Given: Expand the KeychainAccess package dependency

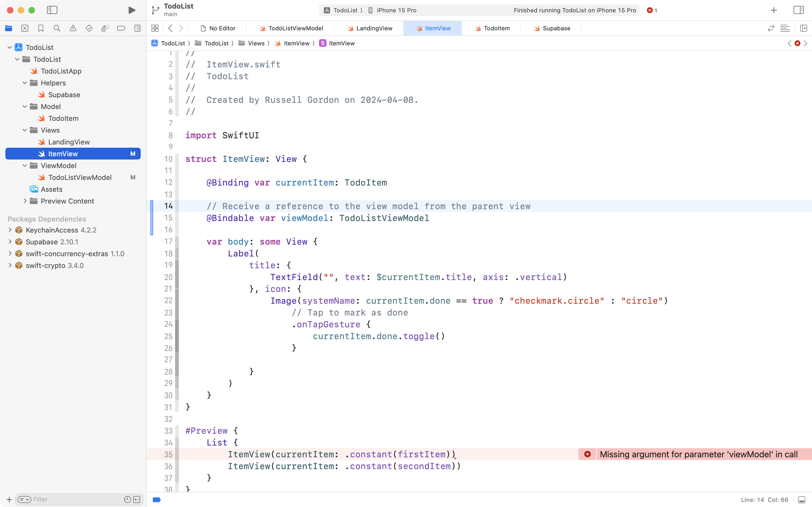Looking at the screenshot, I should pos(9,230).
